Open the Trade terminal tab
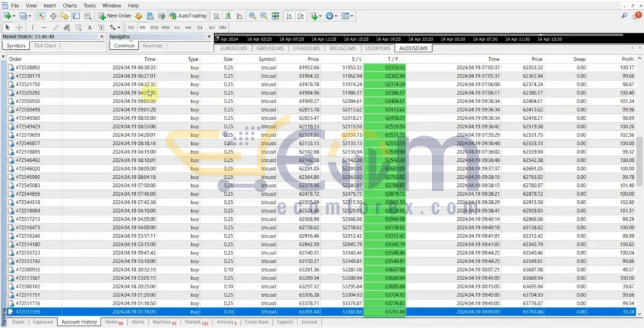The width and height of the screenshot is (644, 328). pyautogui.click(x=18, y=322)
